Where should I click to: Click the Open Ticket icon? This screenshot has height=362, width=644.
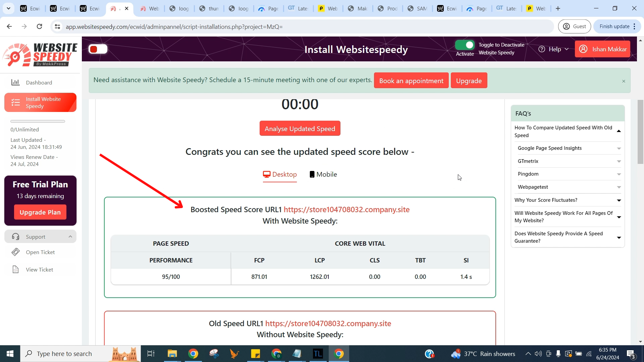[16, 252]
